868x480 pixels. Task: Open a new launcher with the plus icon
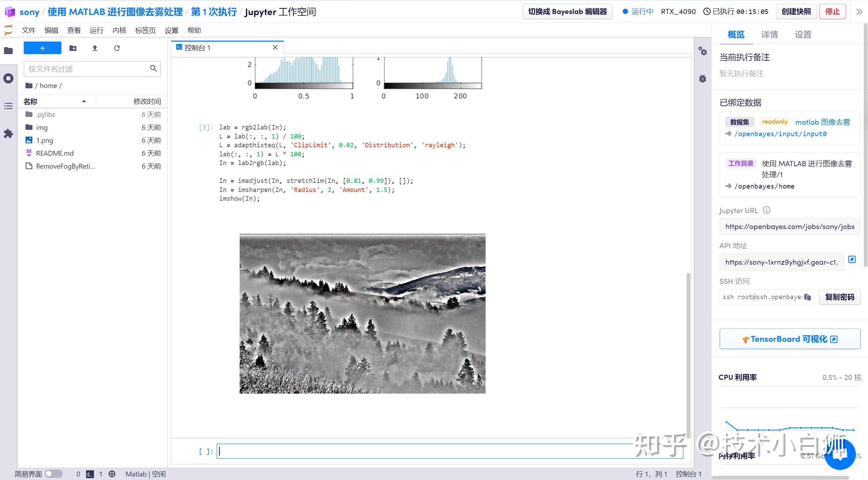[42, 48]
